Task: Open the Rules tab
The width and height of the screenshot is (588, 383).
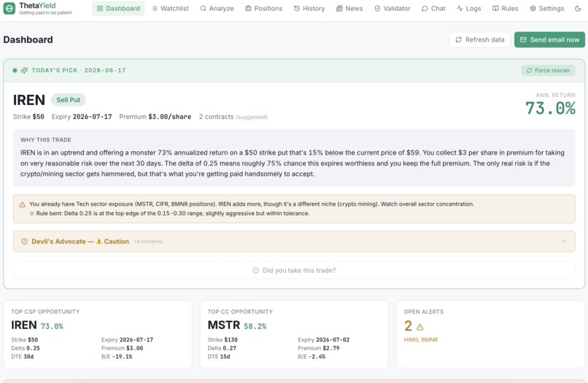Action: 505,8
